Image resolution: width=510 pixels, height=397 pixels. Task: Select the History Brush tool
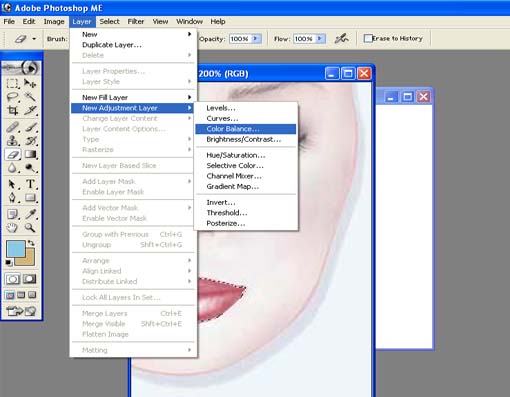click(x=30, y=141)
